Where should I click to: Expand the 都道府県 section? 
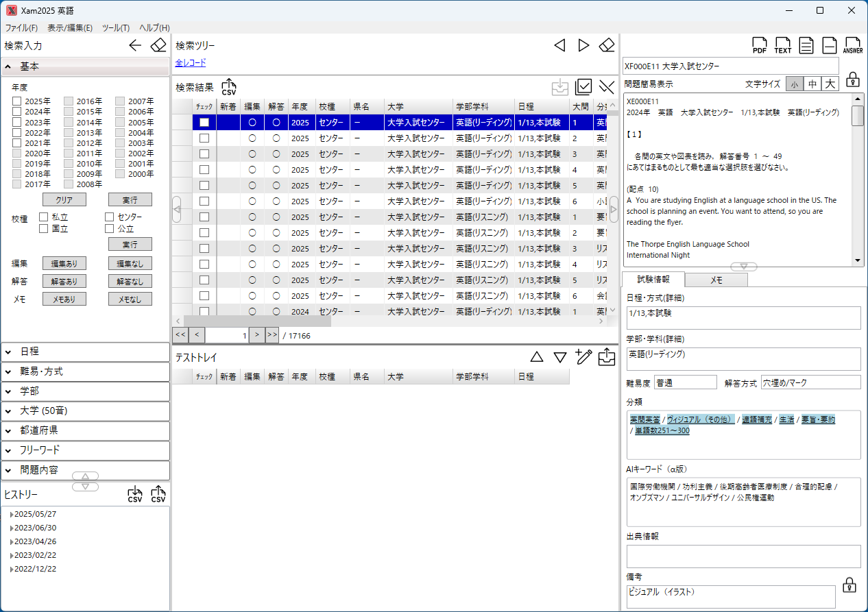[85, 430]
